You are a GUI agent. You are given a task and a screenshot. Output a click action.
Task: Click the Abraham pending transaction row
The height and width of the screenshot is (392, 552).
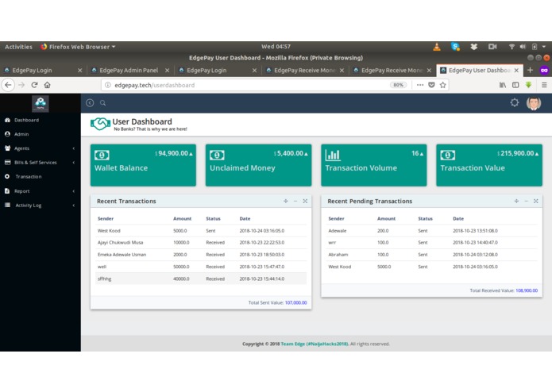pyautogui.click(x=432, y=255)
